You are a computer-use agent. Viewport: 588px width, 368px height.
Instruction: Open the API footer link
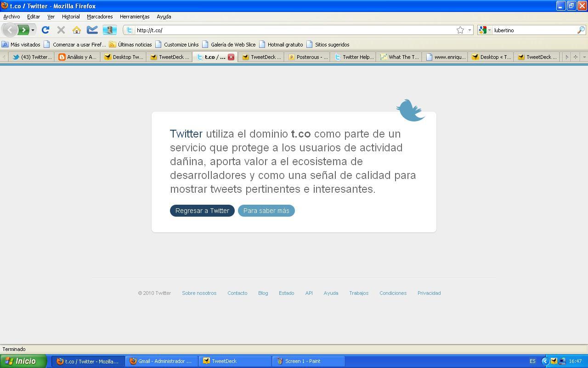click(309, 293)
